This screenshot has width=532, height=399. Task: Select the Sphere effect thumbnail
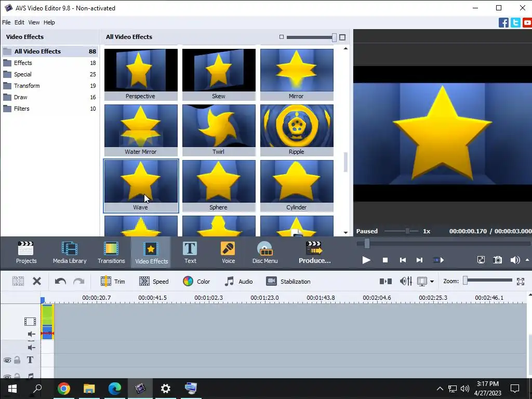(x=219, y=185)
